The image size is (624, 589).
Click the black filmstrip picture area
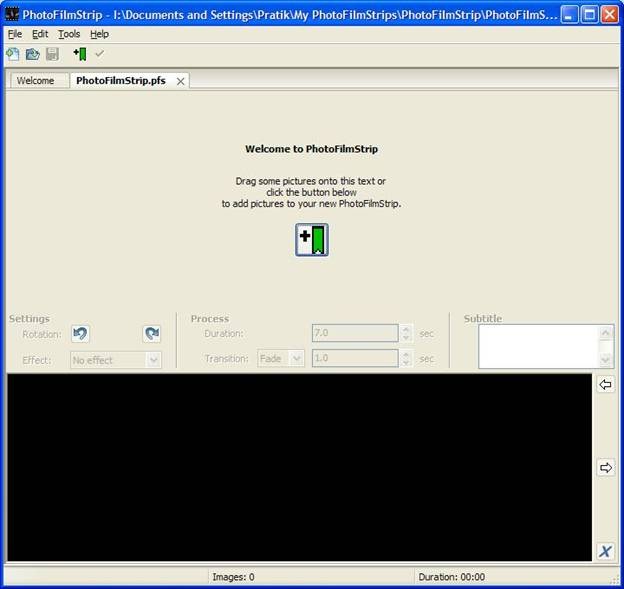[x=299, y=467]
